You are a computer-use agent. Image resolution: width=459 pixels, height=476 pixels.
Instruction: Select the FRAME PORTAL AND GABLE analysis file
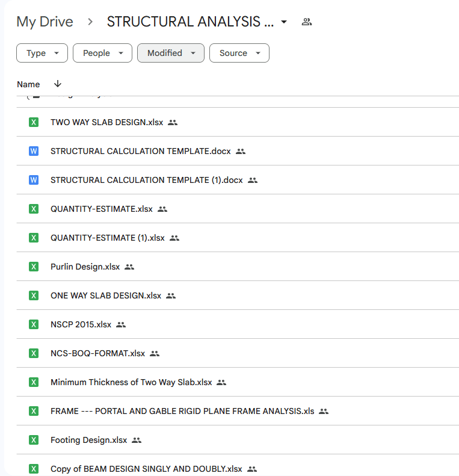pyautogui.click(x=182, y=411)
